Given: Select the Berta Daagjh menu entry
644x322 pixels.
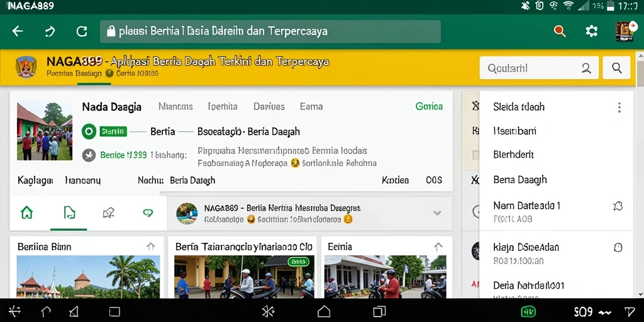Looking at the screenshot, I should click(x=520, y=180).
